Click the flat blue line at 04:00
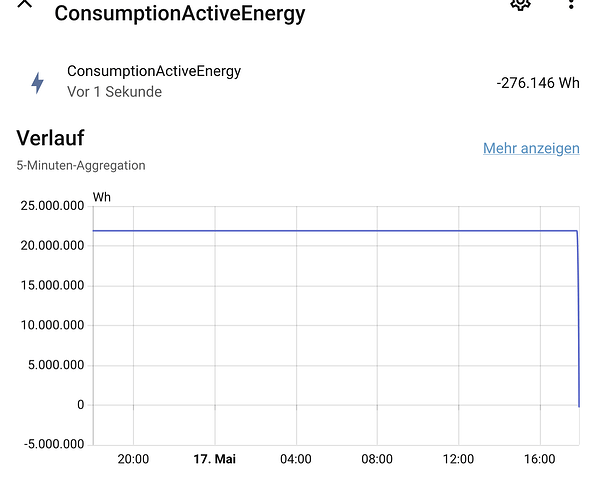The width and height of the screenshot is (597, 499). [296, 231]
